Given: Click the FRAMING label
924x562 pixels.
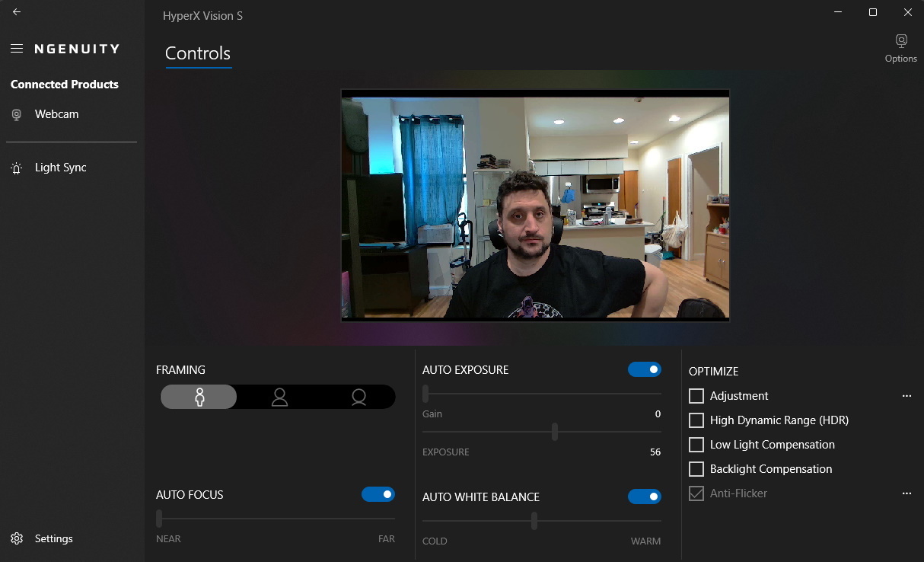Looking at the screenshot, I should [180, 370].
